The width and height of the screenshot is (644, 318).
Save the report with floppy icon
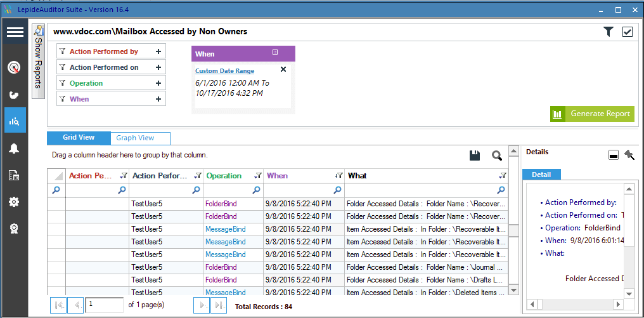[x=475, y=155]
